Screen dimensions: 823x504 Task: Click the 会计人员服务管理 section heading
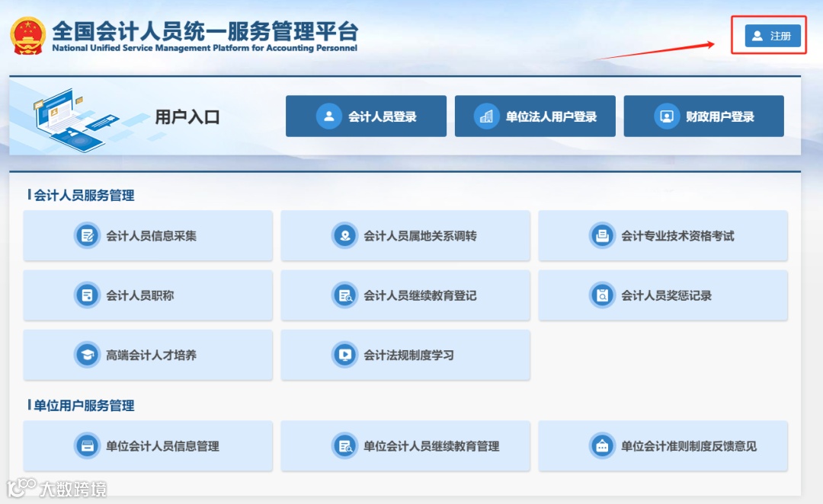click(84, 195)
